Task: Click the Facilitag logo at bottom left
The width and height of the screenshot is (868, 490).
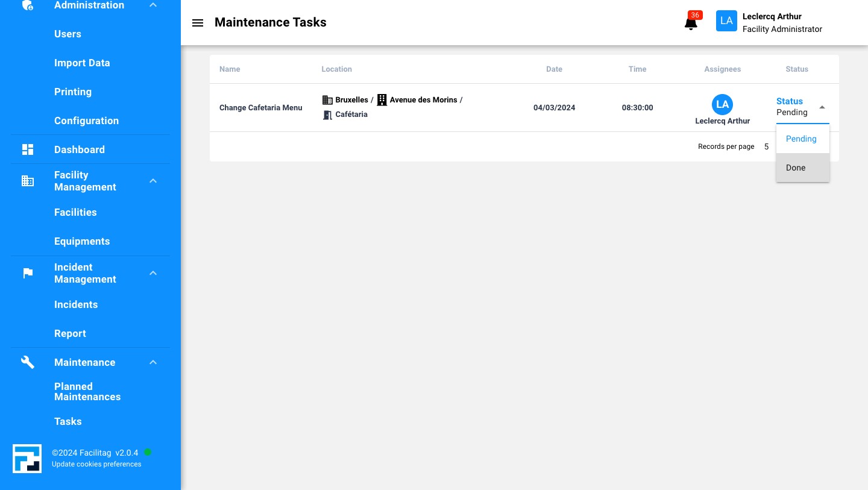Action: pyautogui.click(x=27, y=459)
